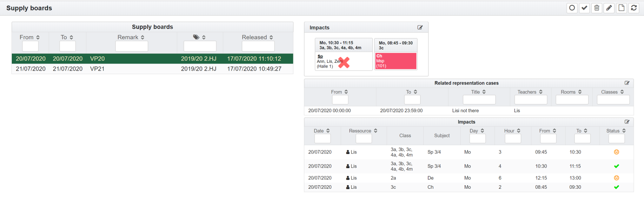Click the pink Ch Msp lesson card
The image size is (644, 197).
395,61
